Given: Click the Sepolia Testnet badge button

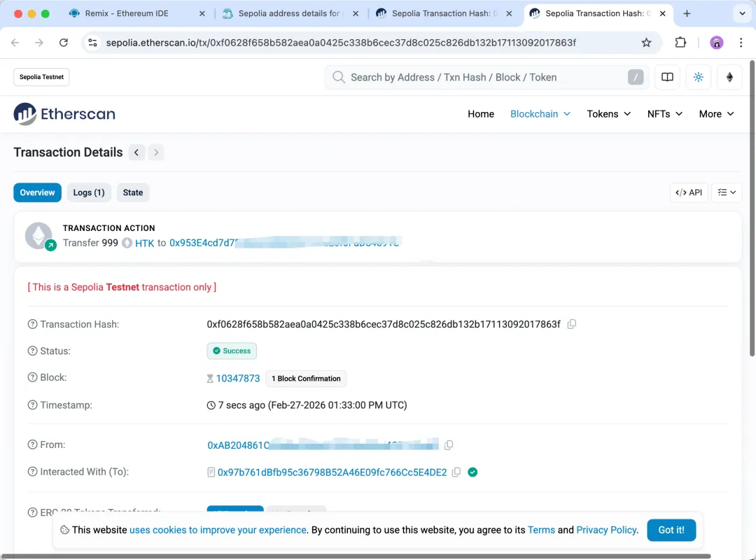Looking at the screenshot, I should [41, 77].
